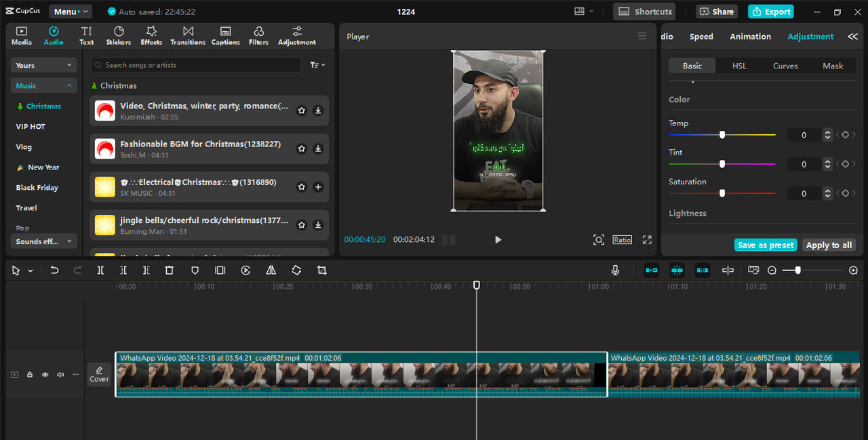Switch to the Animation tab
868x440 pixels.
[x=750, y=37]
